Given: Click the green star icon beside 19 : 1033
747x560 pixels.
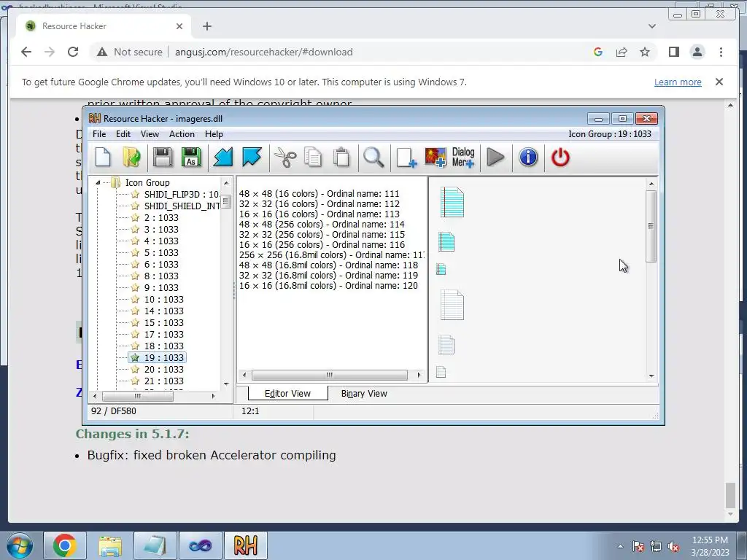Looking at the screenshot, I should point(135,357).
